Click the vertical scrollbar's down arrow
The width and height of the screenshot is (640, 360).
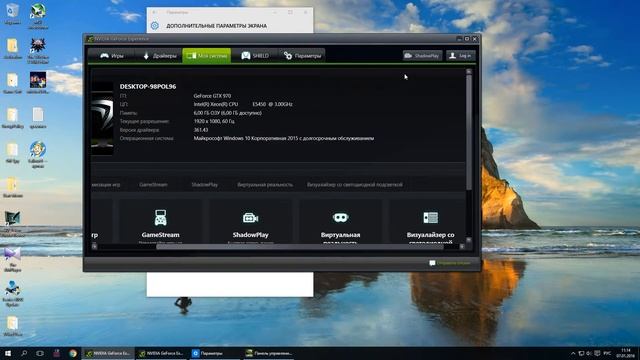coord(469,240)
